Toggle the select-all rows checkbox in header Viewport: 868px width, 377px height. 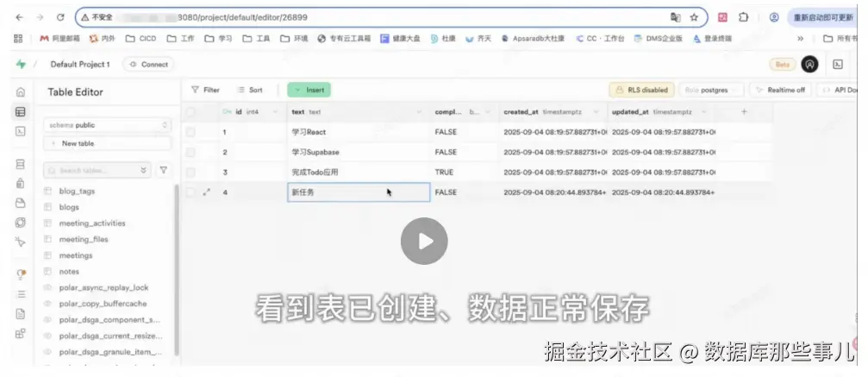pyautogui.click(x=190, y=112)
